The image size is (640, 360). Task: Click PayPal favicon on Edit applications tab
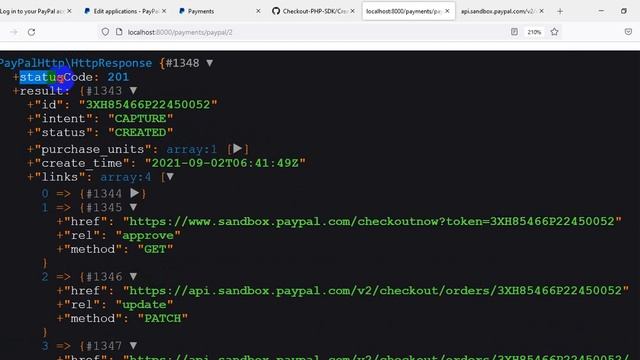[x=87, y=11]
